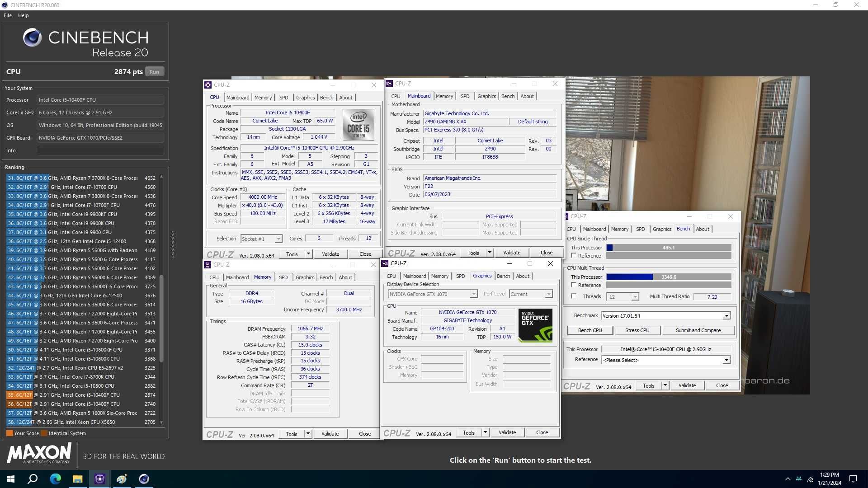Viewport: 868px width, 488px height.
Task: Click the orange Your Score legend square
Action: 9,433
